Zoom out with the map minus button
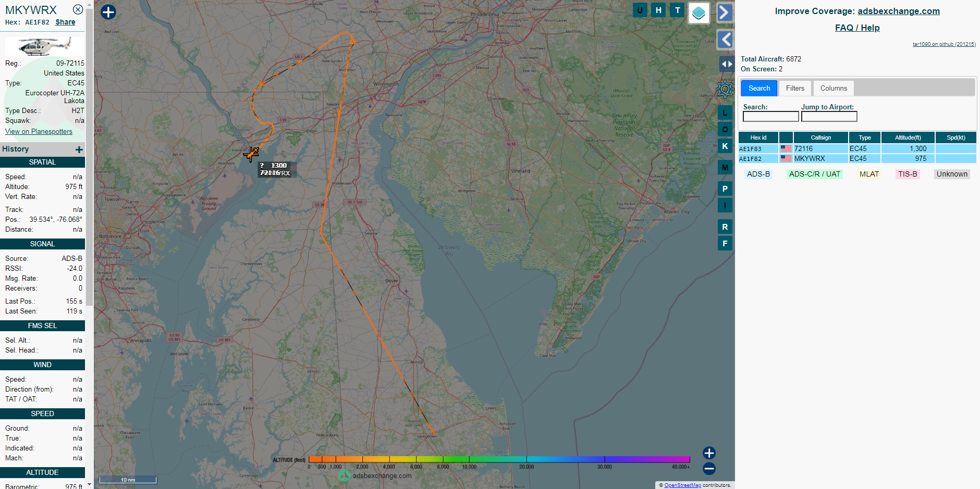Screen dimensions: 980x489 coord(709,468)
